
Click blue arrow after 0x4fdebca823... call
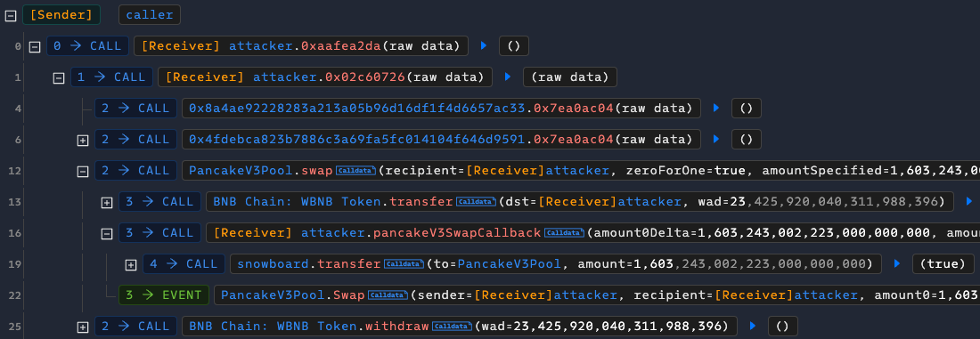coord(715,139)
